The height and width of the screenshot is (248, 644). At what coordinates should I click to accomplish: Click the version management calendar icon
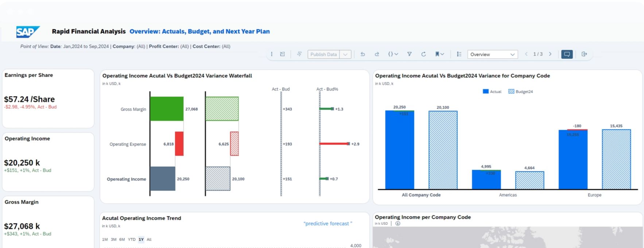pyautogui.click(x=282, y=54)
